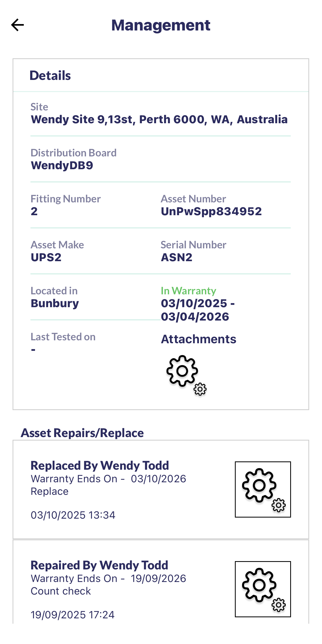Screen dimensions: 322x644
Task: Select the WendyDB9 distribution board value
Action: tap(62, 165)
